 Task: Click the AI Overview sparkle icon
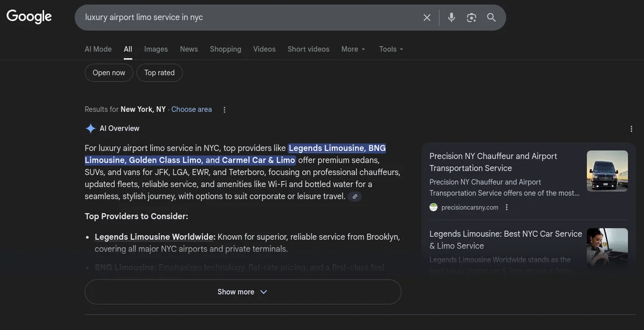[90, 128]
